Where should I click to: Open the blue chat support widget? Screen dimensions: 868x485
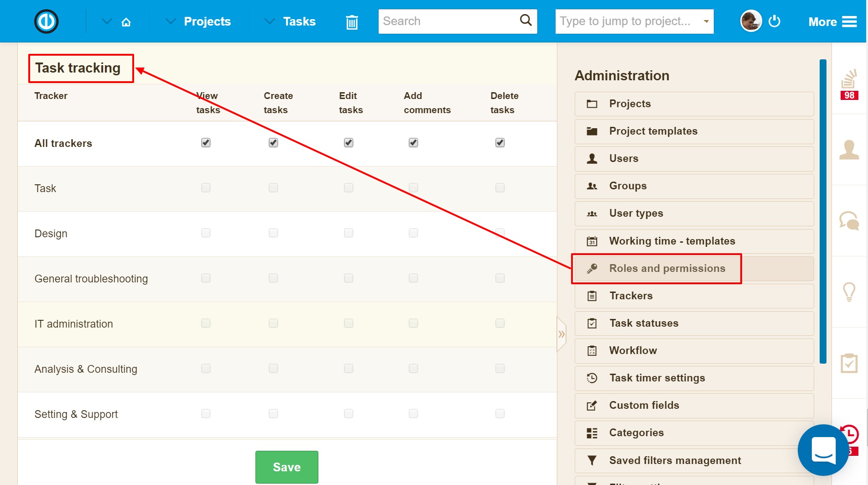pyautogui.click(x=823, y=450)
